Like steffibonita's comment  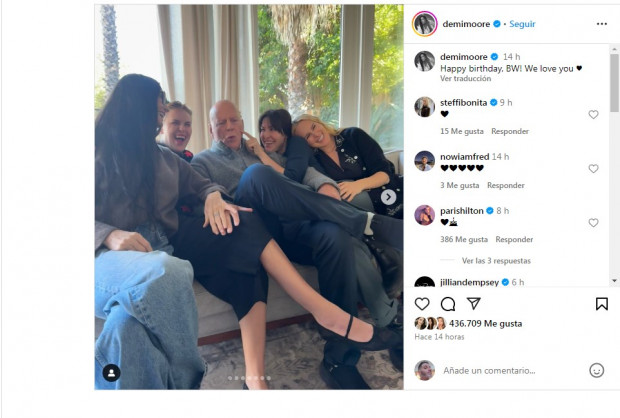[593, 115]
